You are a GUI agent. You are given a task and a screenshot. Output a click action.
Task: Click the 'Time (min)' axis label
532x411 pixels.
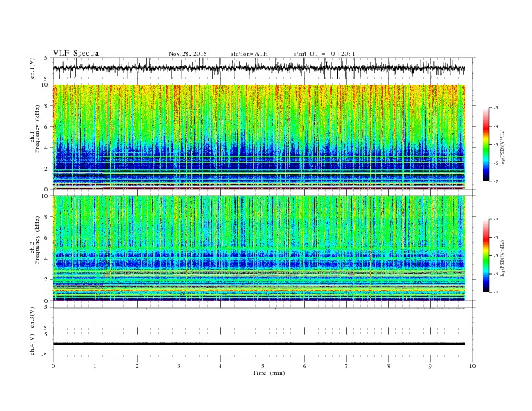point(269,373)
